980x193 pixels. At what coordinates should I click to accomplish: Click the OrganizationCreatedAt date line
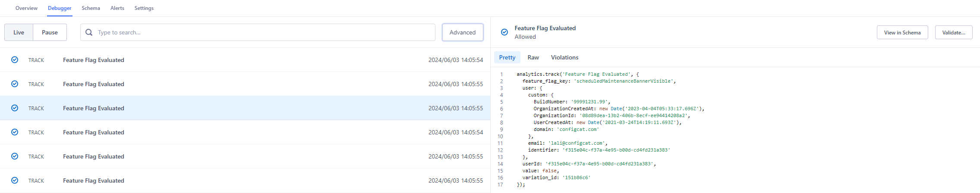pyautogui.click(x=619, y=109)
